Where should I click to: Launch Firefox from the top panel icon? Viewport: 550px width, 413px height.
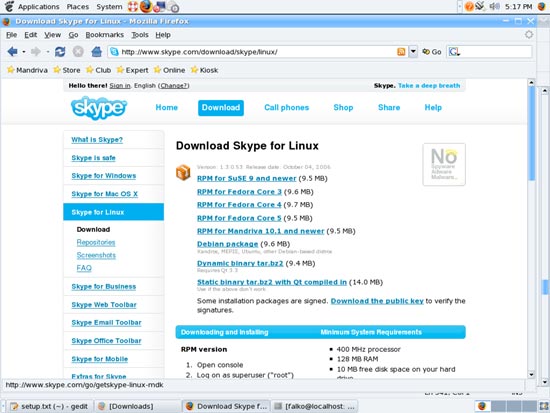(146, 6)
